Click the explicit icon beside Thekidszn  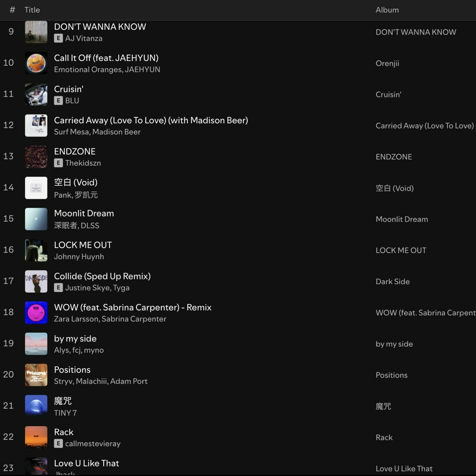[x=58, y=163]
